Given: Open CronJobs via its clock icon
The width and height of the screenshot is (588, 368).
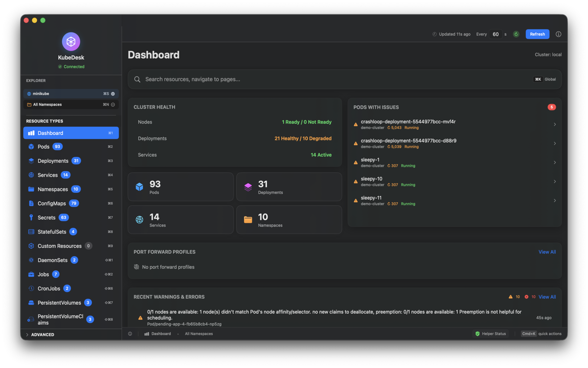Looking at the screenshot, I should click(32, 288).
